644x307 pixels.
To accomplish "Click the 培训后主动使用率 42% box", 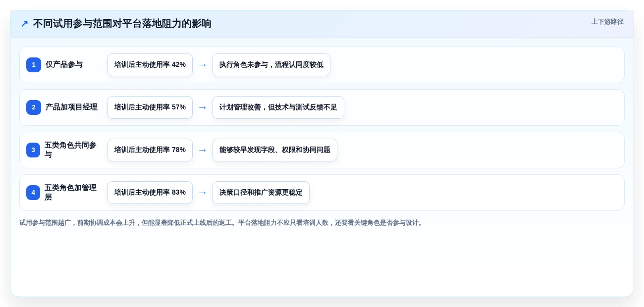I will pos(150,65).
